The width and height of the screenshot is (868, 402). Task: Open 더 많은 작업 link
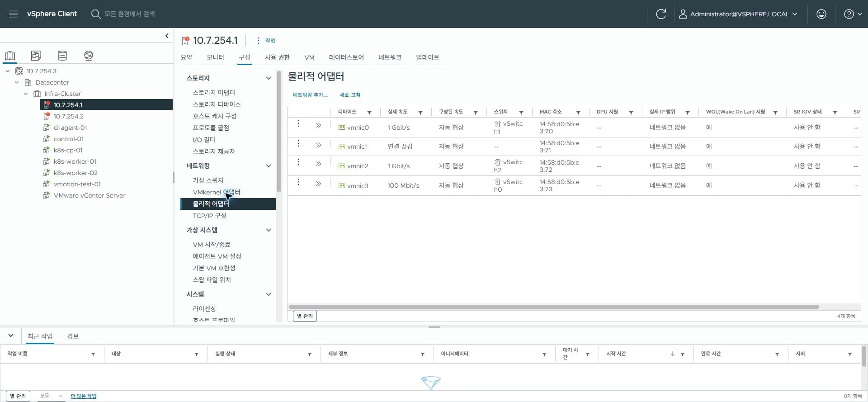(x=84, y=396)
